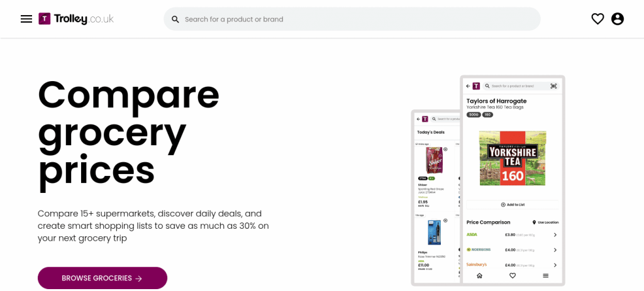The height and width of the screenshot is (291, 644).
Task: Click the Sainsbury's logo in Price Comparison
Action: (477, 265)
